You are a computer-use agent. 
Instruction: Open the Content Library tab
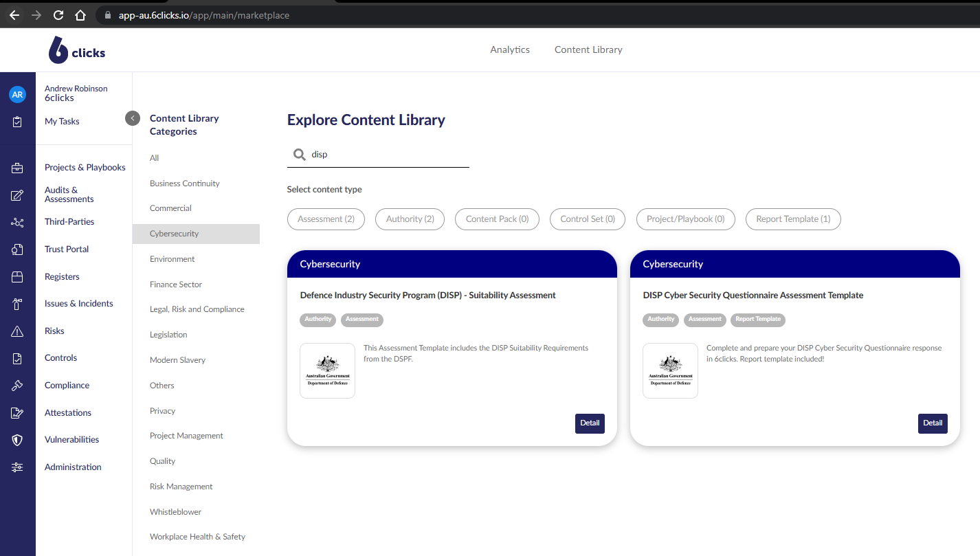pyautogui.click(x=588, y=49)
